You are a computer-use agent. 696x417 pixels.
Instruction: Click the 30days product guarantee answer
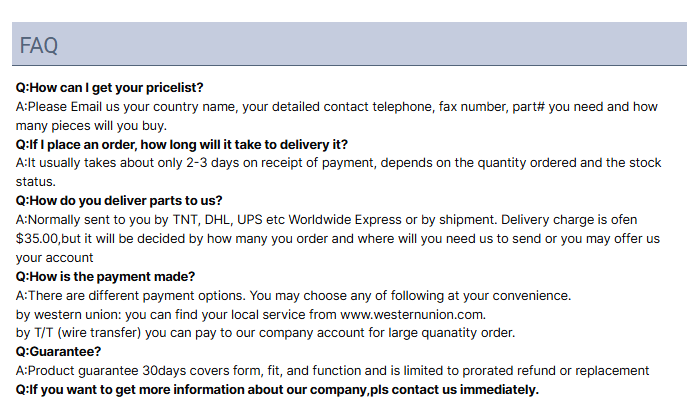point(332,371)
